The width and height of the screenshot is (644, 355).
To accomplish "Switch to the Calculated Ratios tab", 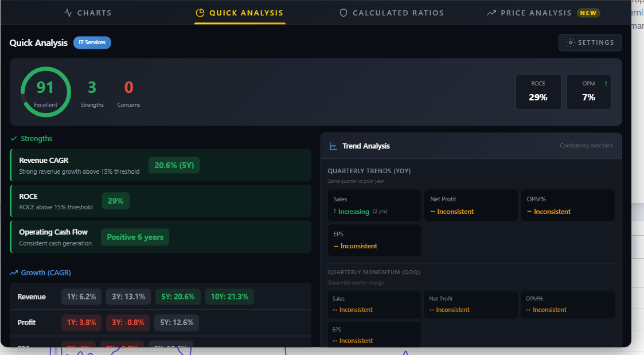I will 392,13.
